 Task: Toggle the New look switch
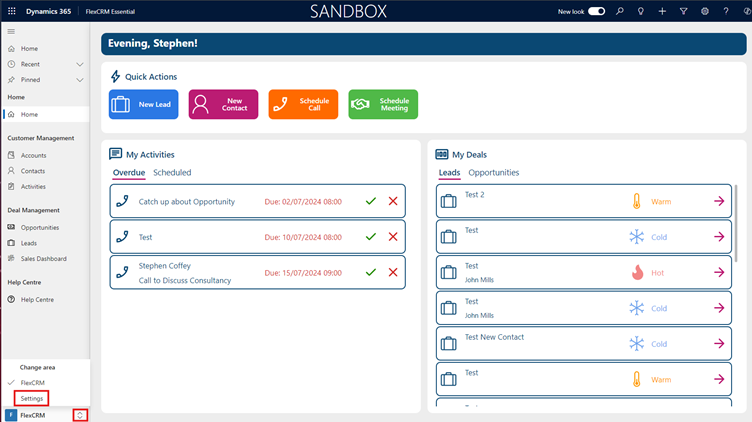tap(597, 11)
